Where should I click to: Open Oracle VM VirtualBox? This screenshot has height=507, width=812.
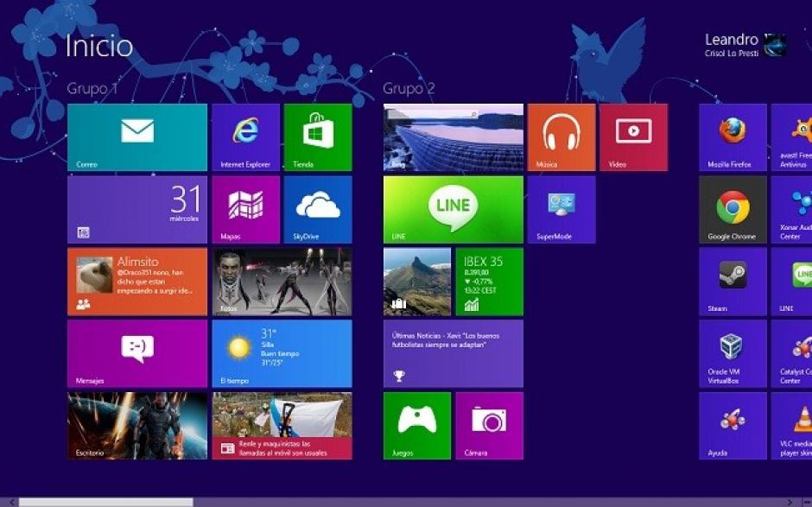click(x=733, y=354)
